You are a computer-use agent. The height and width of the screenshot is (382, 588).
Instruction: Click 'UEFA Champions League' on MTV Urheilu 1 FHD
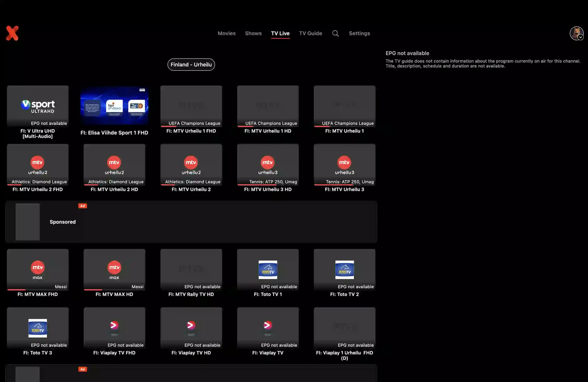[x=195, y=123]
